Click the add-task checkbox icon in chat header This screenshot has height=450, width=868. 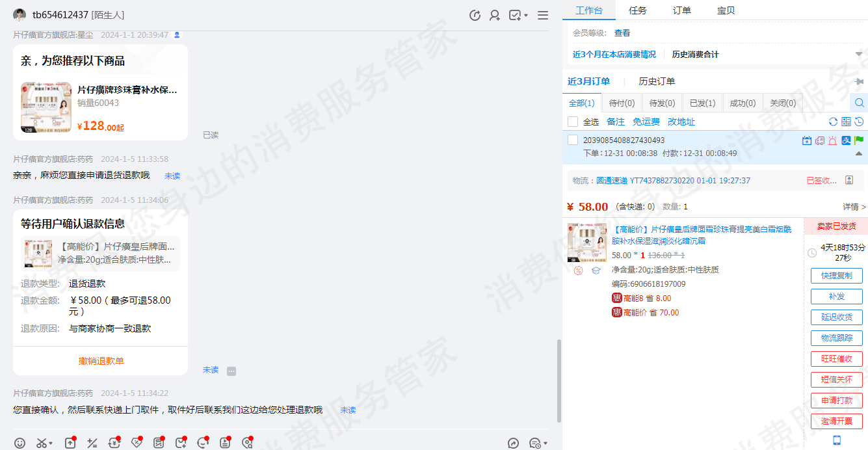pos(515,15)
